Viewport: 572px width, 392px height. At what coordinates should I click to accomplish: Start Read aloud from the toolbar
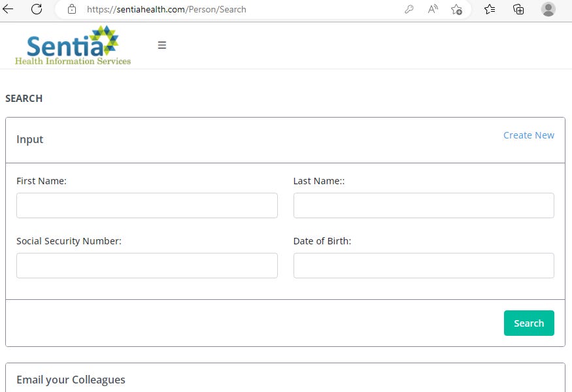432,9
